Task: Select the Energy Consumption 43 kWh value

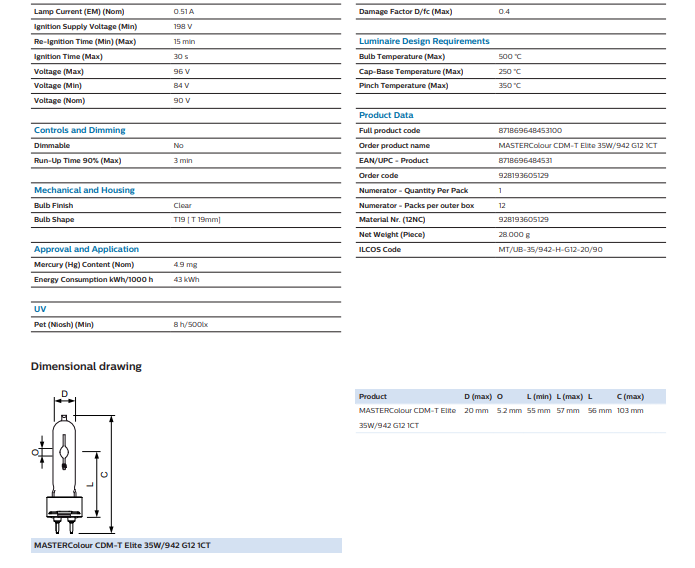Action: (x=186, y=279)
